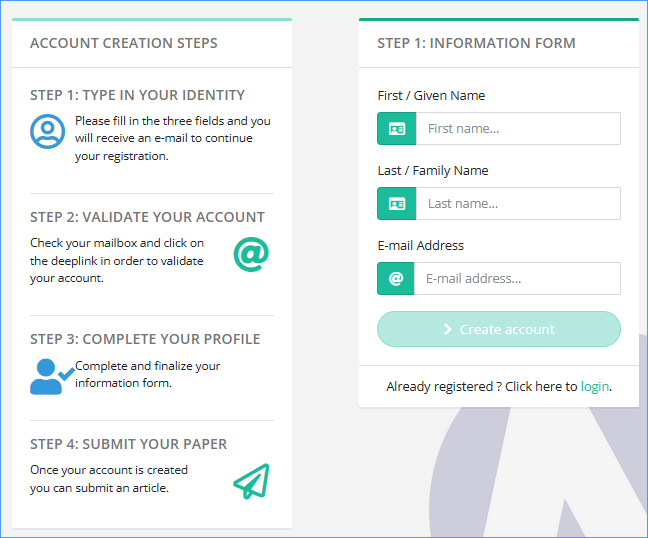648x538 pixels.
Task: Click the 'E-mail Address' field label
Action: pos(420,245)
